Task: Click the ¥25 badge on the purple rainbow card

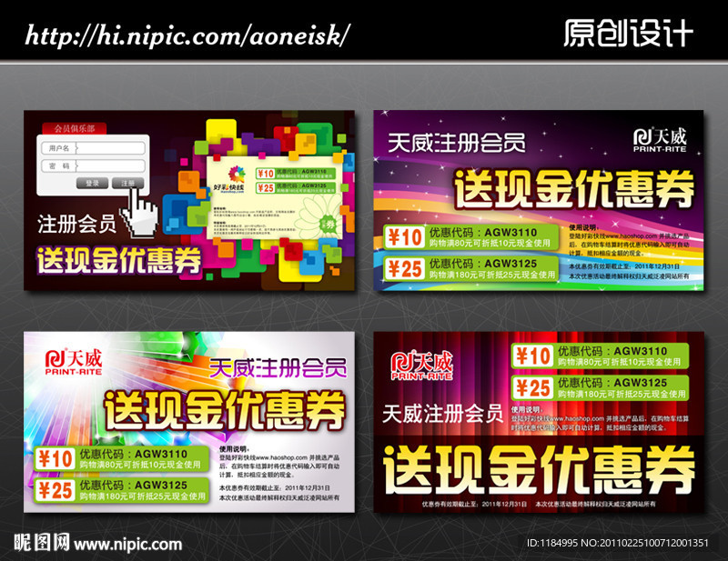Action: [x=405, y=268]
